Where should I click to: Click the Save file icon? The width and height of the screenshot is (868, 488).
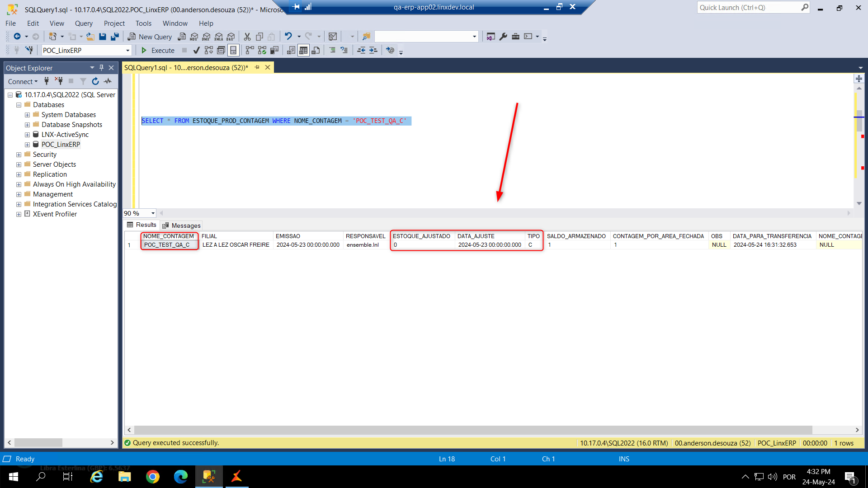click(x=103, y=37)
